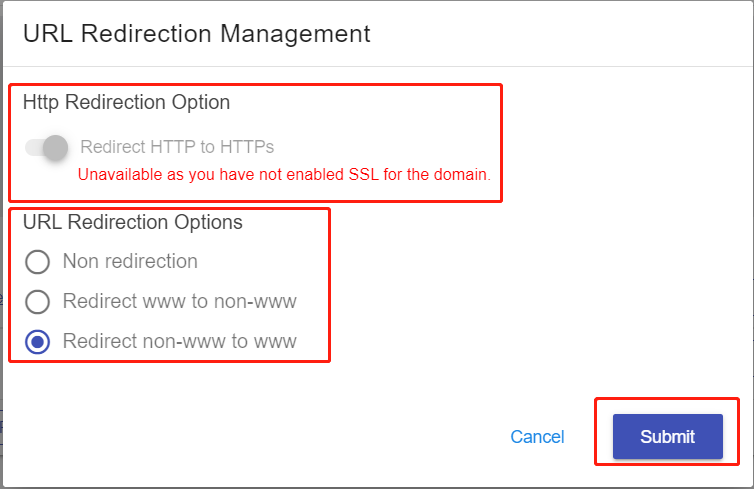Select Redirect non-www to www radio circle
This screenshot has height=489, width=754.
click(x=37, y=342)
